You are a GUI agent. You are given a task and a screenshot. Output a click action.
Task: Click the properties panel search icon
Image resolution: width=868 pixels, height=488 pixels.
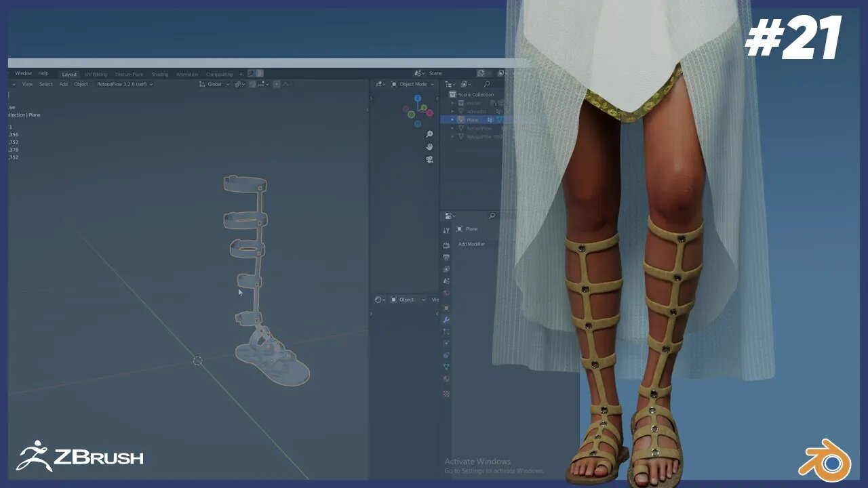(492, 216)
